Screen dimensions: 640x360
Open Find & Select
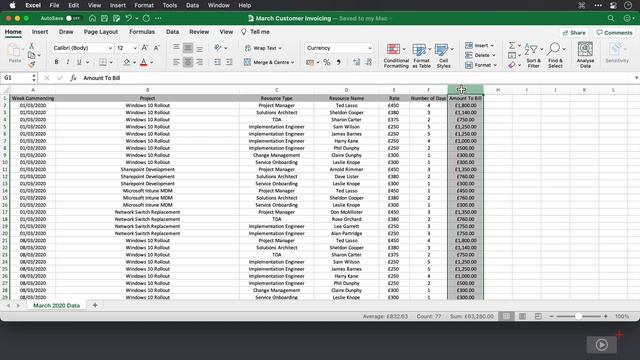coord(556,56)
